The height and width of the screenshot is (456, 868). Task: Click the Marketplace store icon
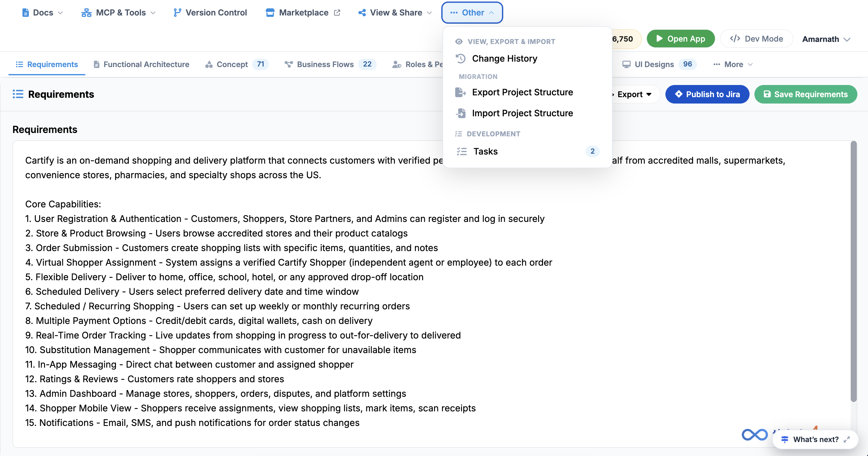click(270, 12)
